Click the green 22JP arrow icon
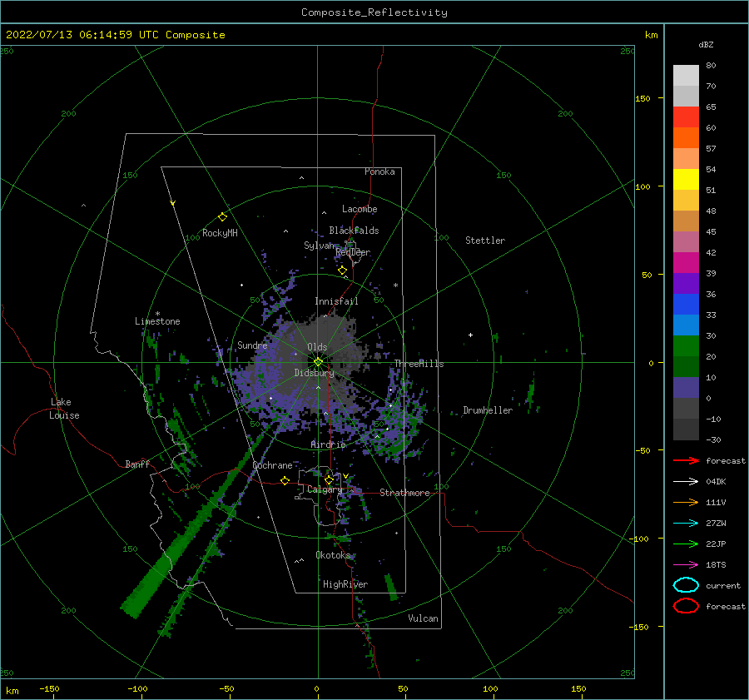The image size is (749, 700). click(x=686, y=544)
